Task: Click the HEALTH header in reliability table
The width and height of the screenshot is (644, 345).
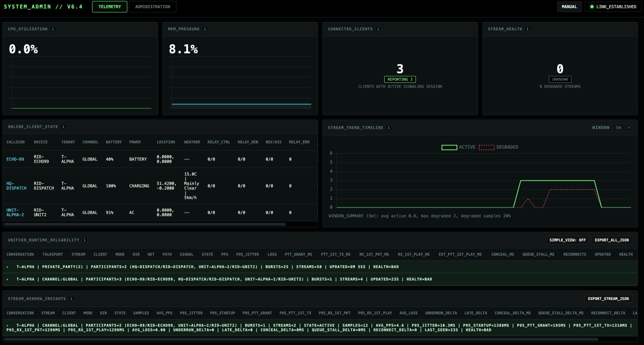Action: click(626, 255)
